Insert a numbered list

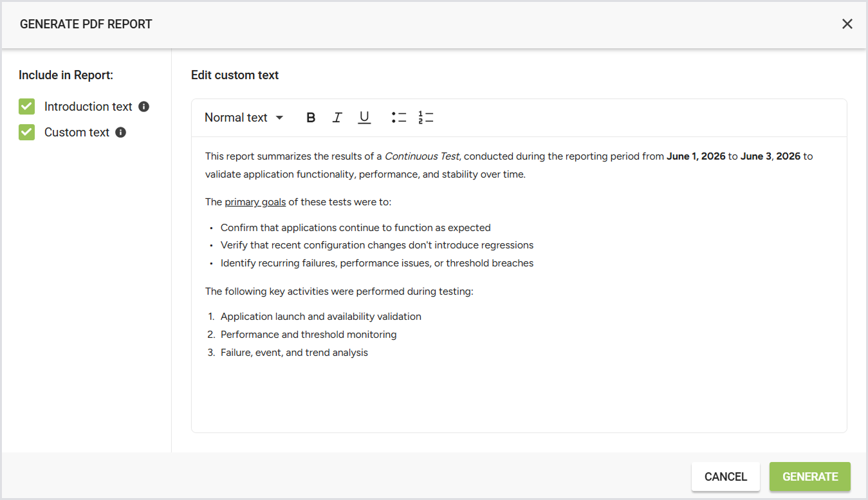click(426, 118)
